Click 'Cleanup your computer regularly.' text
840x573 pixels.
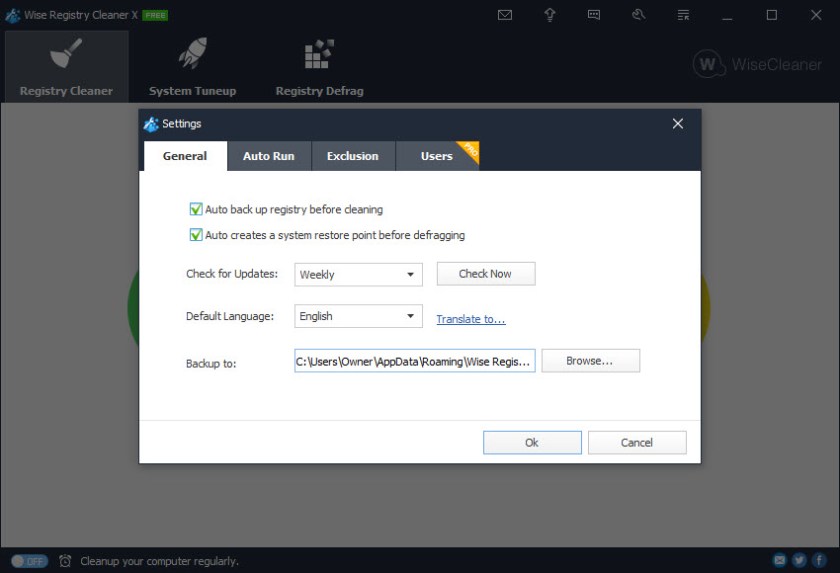pos(160,561)
